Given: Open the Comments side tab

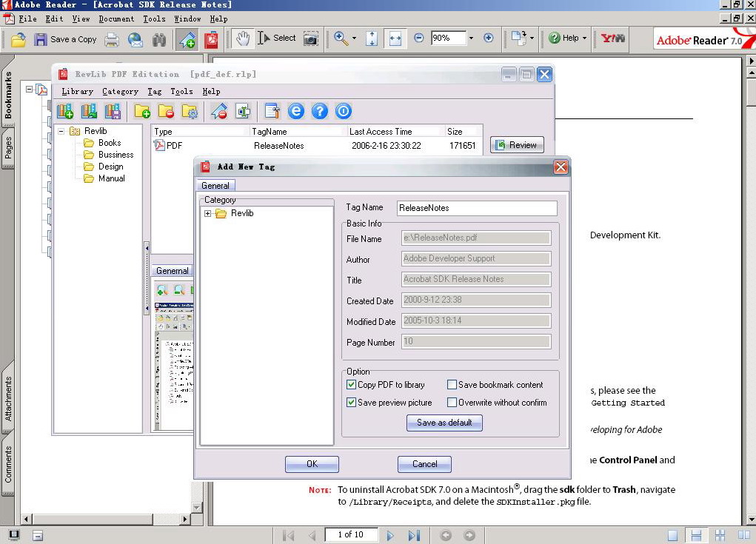Looking at the screenshot, I should pos(7,465).
